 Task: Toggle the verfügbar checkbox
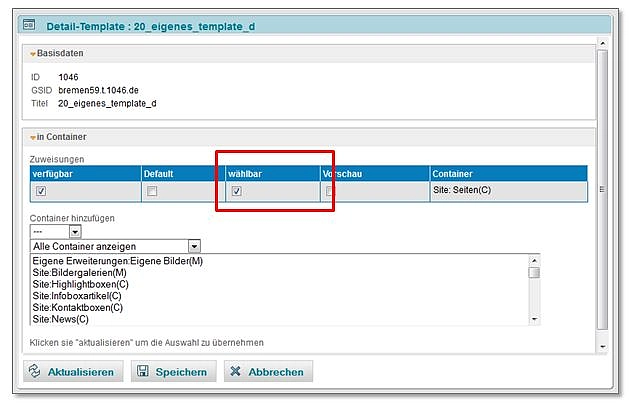[40, 191]
